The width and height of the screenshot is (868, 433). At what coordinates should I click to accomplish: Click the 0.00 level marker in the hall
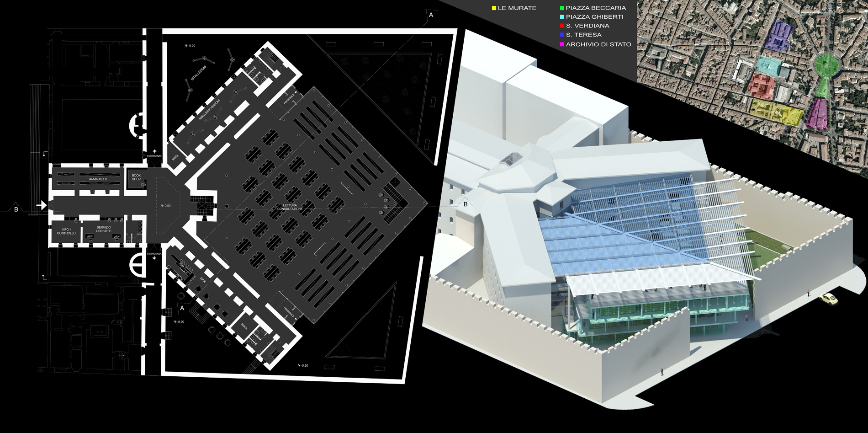pos(165,206)
